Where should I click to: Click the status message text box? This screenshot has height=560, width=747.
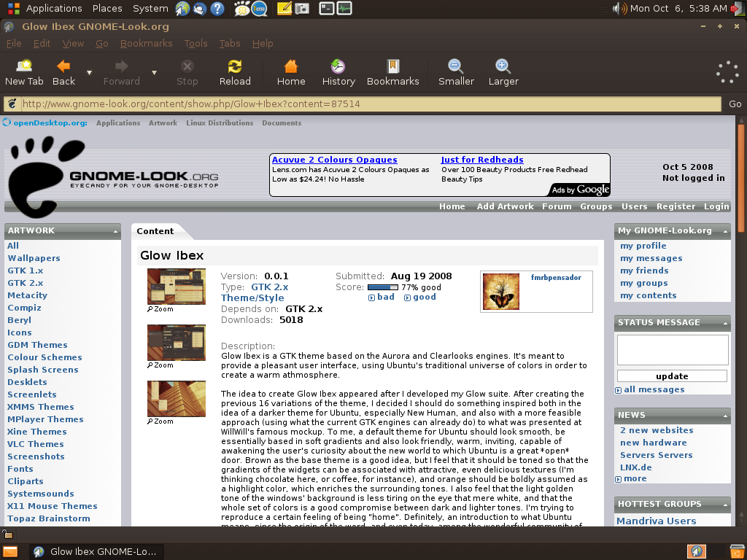click(x=672, y=350)
